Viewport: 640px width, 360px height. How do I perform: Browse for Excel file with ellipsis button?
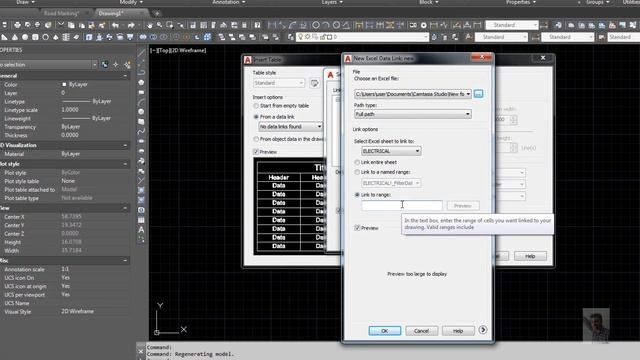point(478,94)
